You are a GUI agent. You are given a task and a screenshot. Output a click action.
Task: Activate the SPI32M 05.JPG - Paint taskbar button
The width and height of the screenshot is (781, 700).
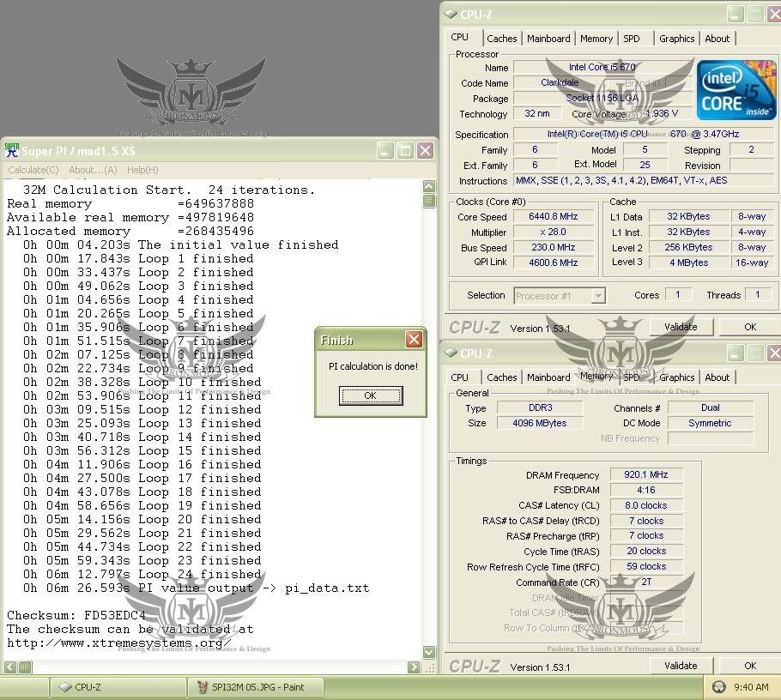click(256, 687)
